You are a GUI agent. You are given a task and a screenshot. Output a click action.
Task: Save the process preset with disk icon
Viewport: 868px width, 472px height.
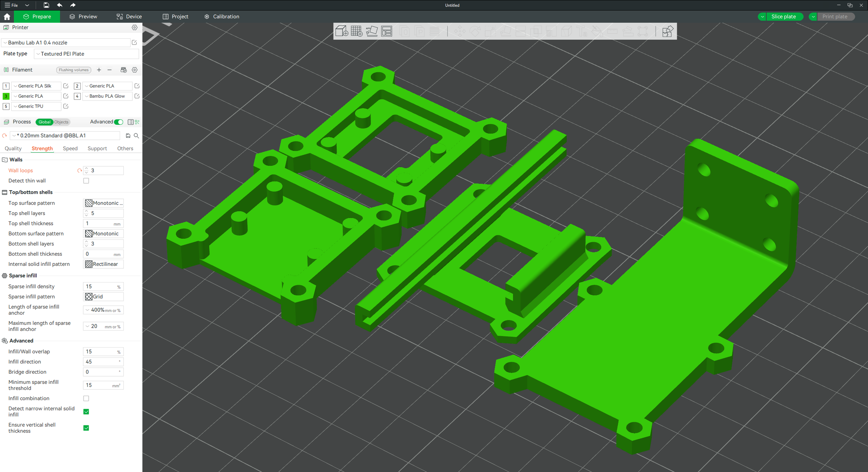coord(128,136)
